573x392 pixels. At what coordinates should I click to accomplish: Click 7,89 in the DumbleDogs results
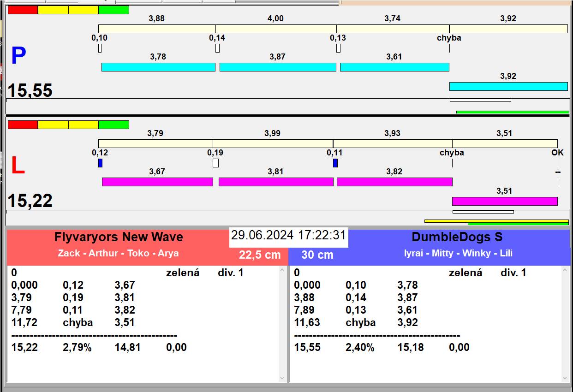point(304,310)
